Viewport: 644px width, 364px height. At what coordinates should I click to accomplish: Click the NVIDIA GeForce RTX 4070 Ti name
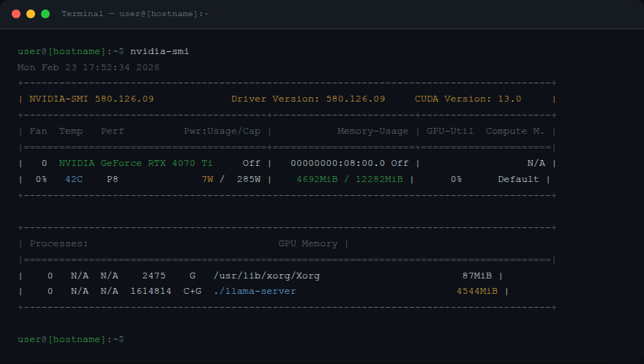[135, 163]
